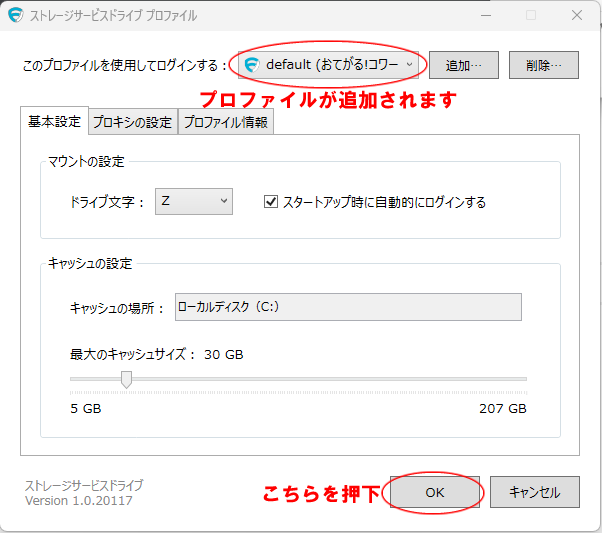Click the キャッシュの場所 field showing ローカルディスク (C:)

pyautogui.click(x=348, y=307)
